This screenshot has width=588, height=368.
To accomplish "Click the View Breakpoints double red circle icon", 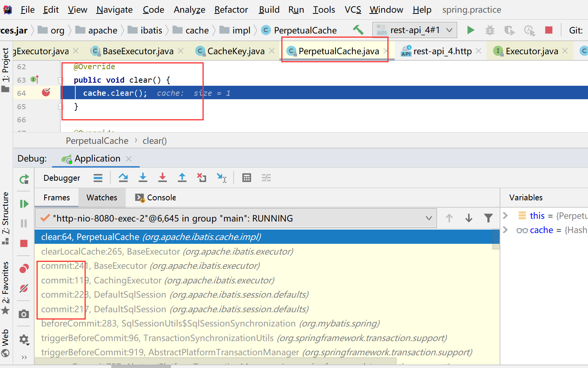I will pyautogui.click(x=24, y=268).
